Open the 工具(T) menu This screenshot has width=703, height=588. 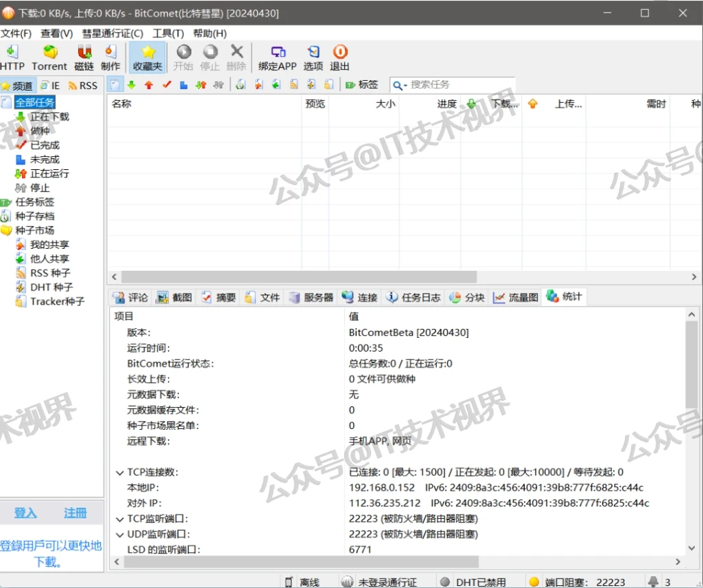[168, 34]
